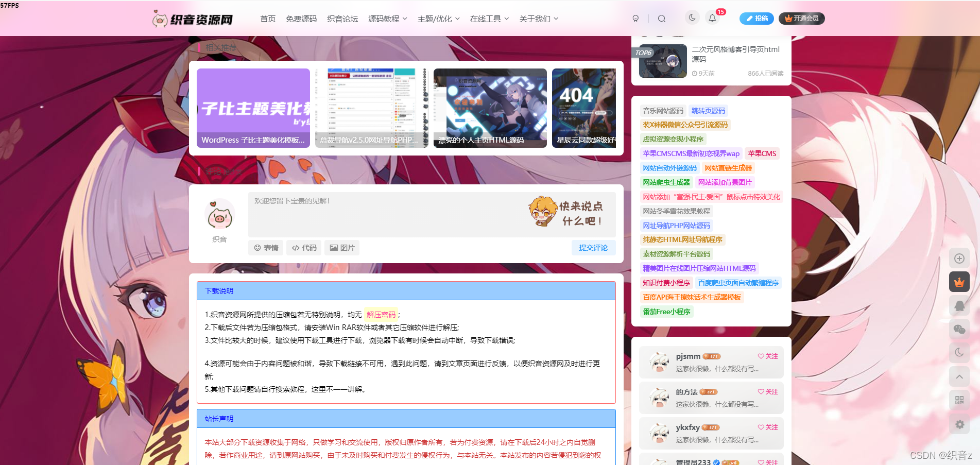The image size is (980, 465).
Task: Toggle dark mode moon icon in header
Action: click(692, 18)
